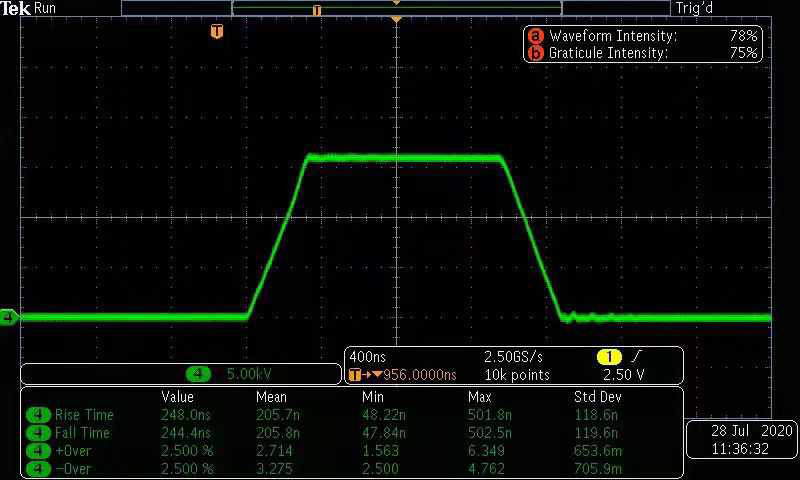800x480 pixels.
Task: Click the green channel 4 badge beside 5.00kV
Action: 198,374
